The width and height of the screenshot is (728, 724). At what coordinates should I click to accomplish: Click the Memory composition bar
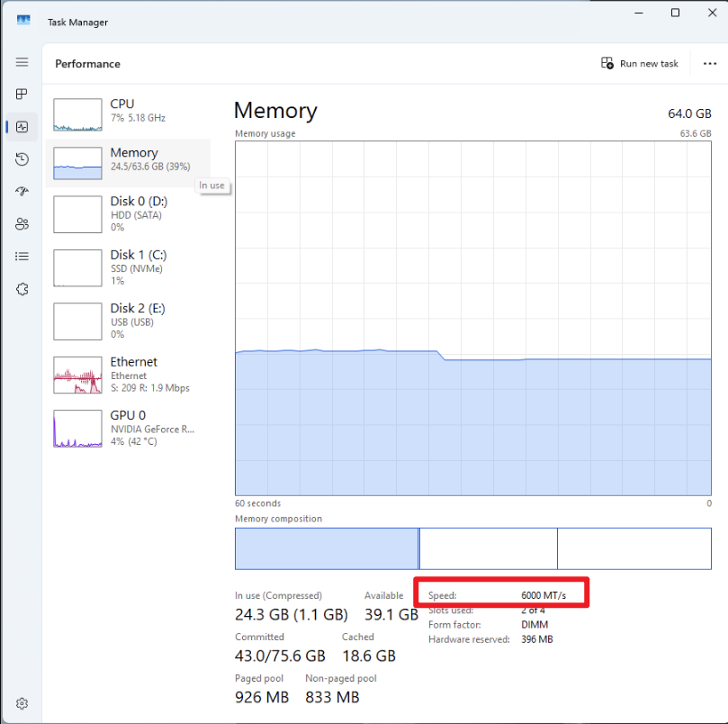tap(472, 548)
